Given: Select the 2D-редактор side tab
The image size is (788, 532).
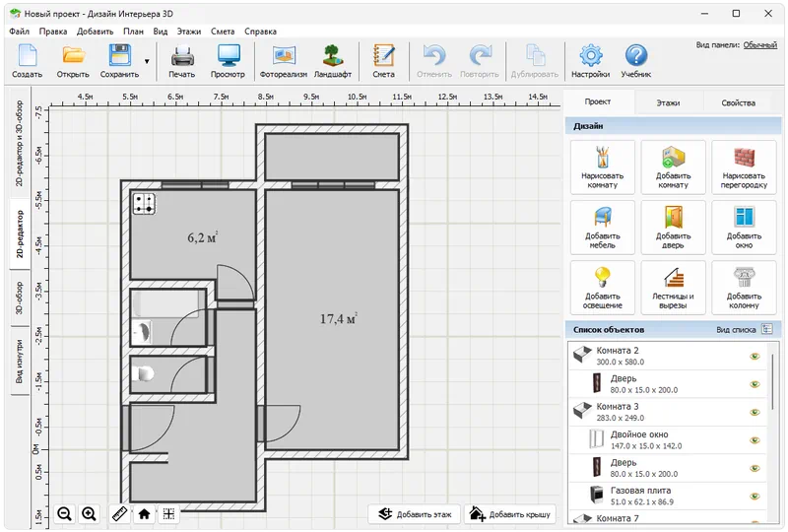Looking at the screenshot, I should (19, 234).
